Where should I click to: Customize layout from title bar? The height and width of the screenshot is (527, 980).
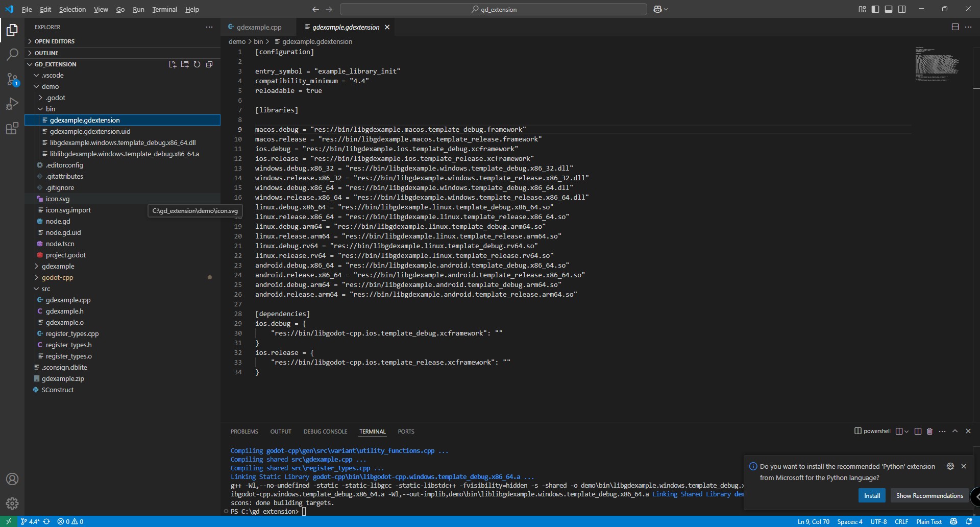[x=862, y=9]
